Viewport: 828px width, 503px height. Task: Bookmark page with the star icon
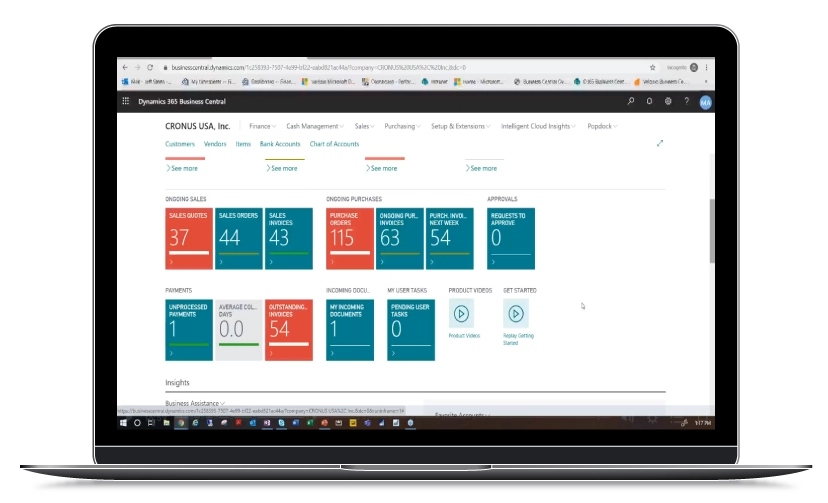point(653,68)
